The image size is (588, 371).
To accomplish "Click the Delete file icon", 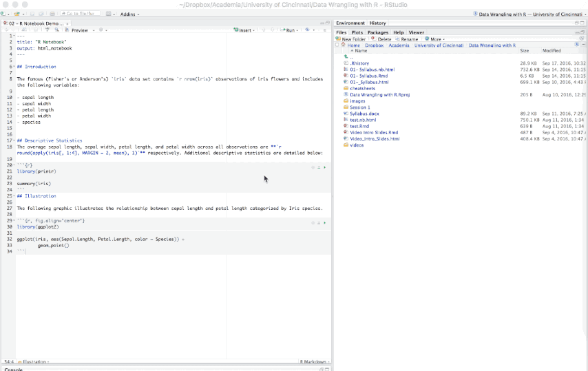I will click(x=372, y=39).
